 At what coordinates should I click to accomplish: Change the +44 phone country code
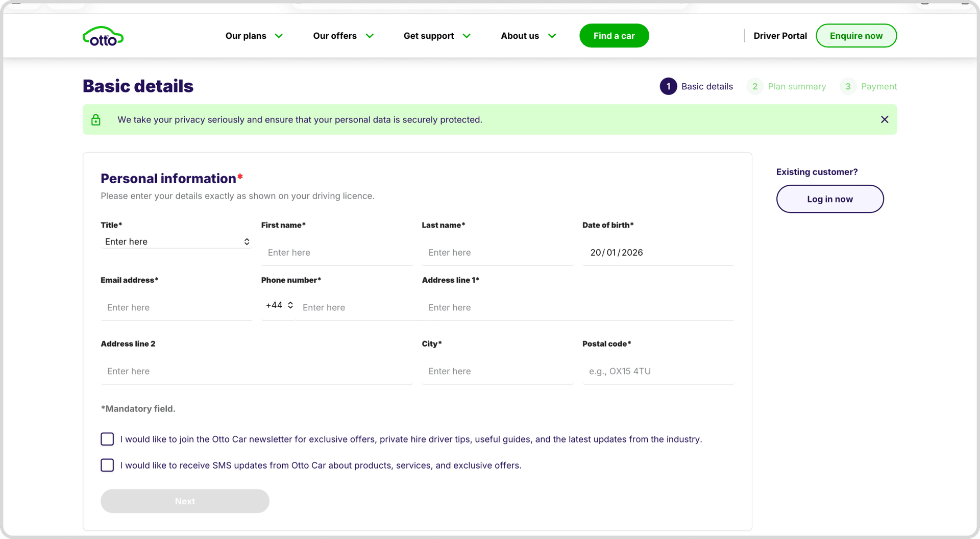[x=279, y=305]
